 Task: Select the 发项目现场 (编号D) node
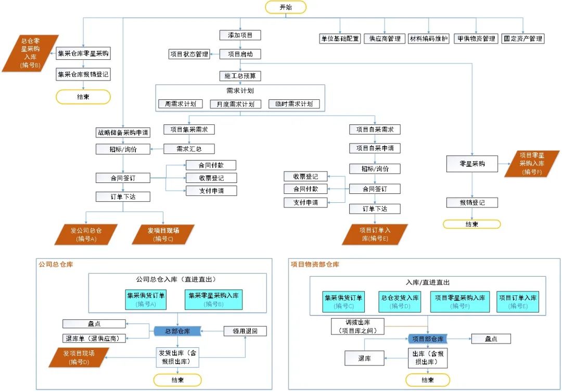coord(81,357)
